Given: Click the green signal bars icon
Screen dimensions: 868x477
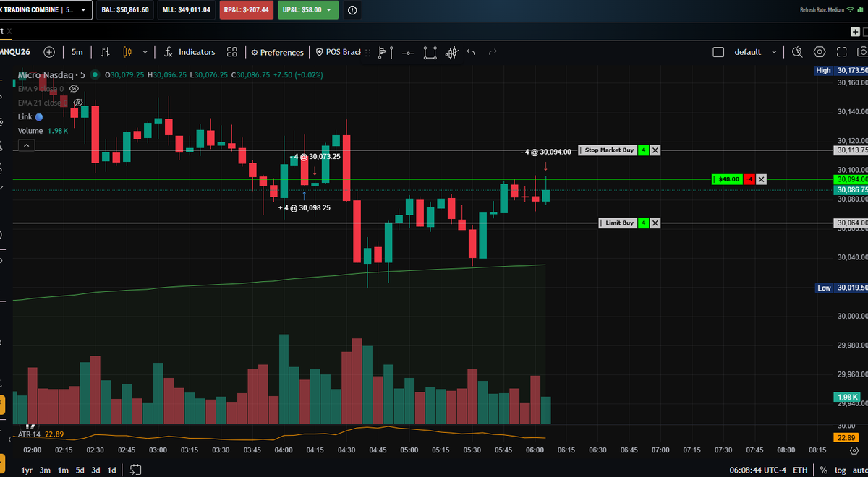Looking at the screenshot, I should pos(861,9).
